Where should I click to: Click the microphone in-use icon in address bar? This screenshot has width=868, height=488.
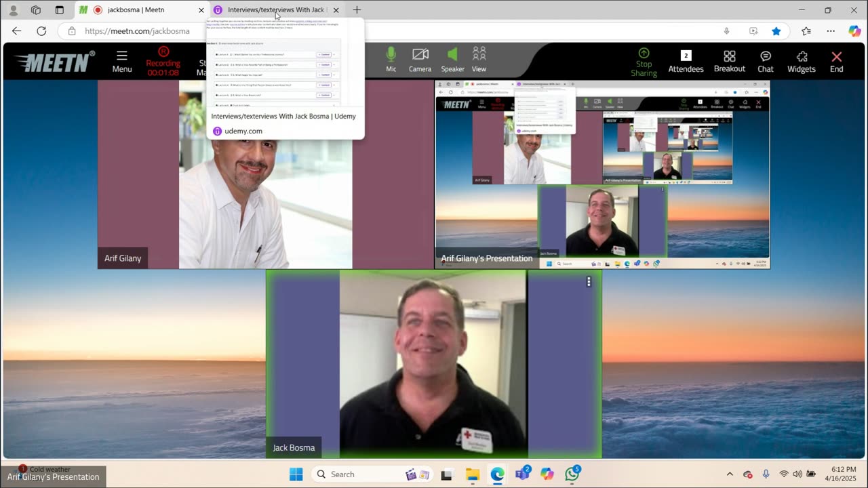tap(726, 31)
